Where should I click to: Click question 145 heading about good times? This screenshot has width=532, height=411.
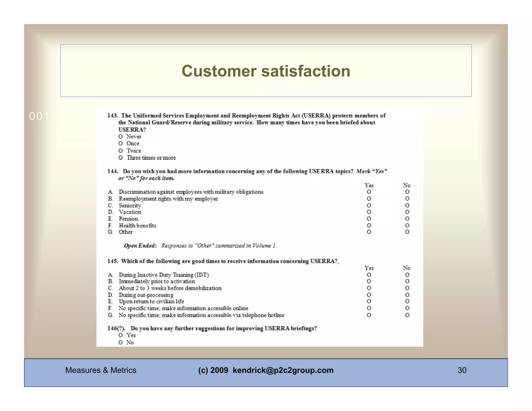point(223,261)
